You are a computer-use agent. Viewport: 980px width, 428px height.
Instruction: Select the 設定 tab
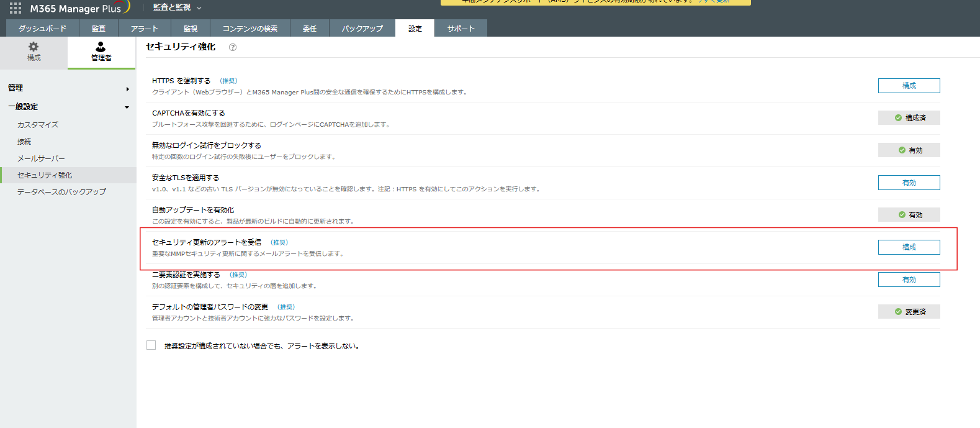415,29
